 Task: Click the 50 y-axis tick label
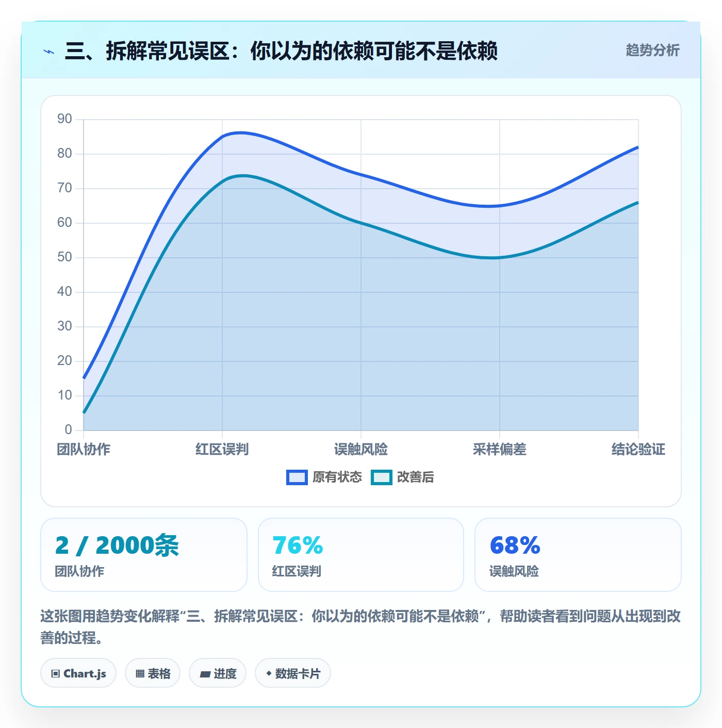[64, 257]
